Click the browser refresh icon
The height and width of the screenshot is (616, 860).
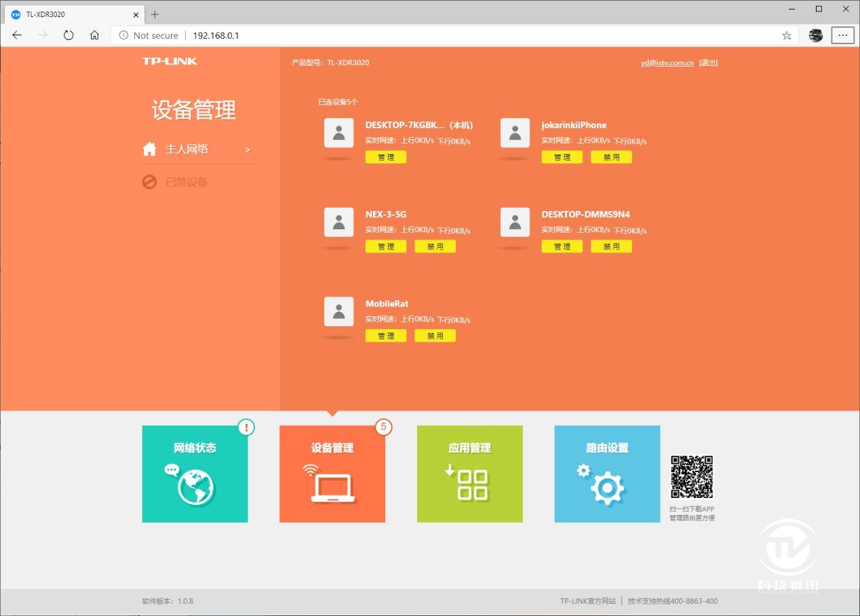[69, 35]
